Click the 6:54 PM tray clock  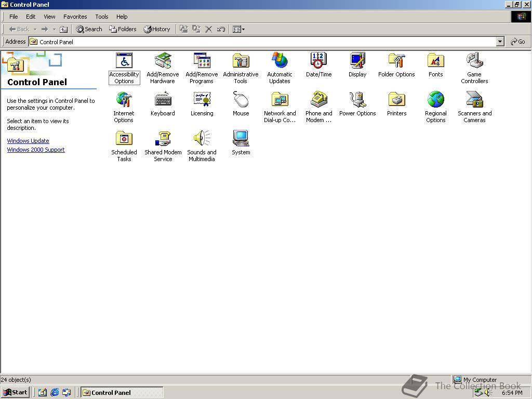(512, 393)
